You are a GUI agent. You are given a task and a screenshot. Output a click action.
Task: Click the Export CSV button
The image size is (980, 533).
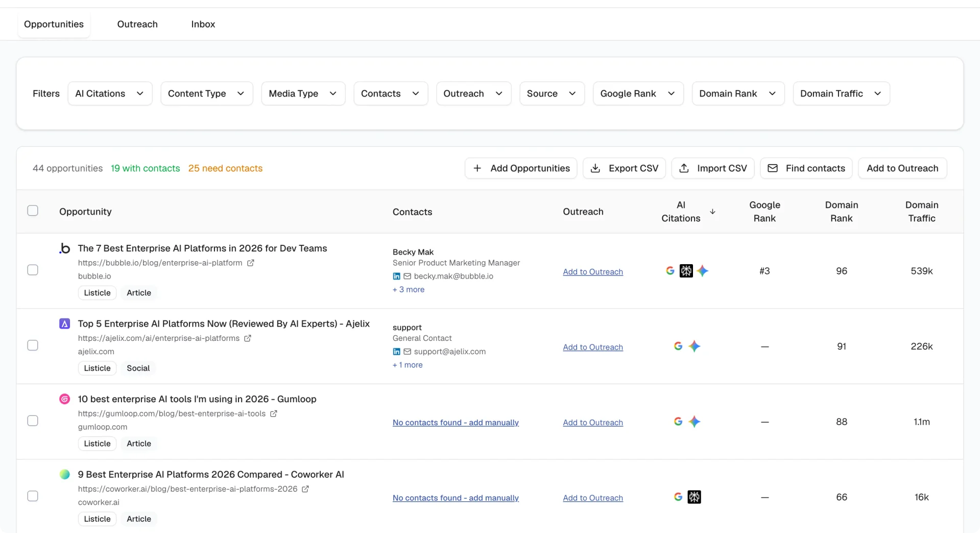[x=624, y=168]
